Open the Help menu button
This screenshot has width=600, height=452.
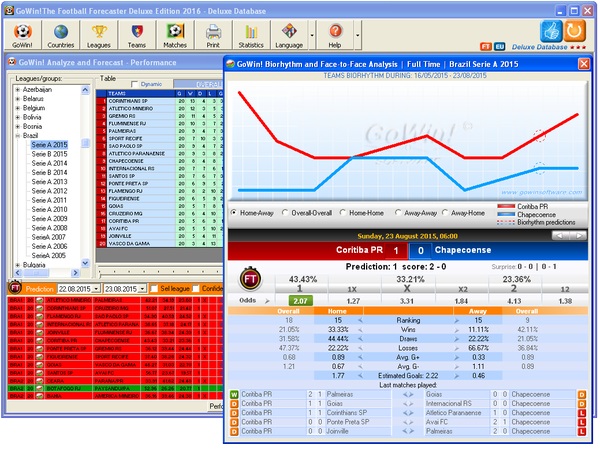335,35
